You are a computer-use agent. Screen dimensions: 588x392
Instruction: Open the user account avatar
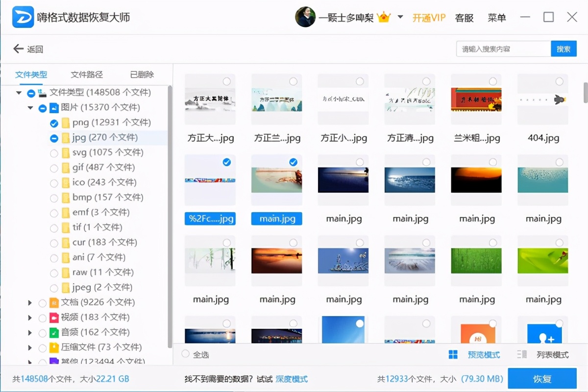click(306, 16)
